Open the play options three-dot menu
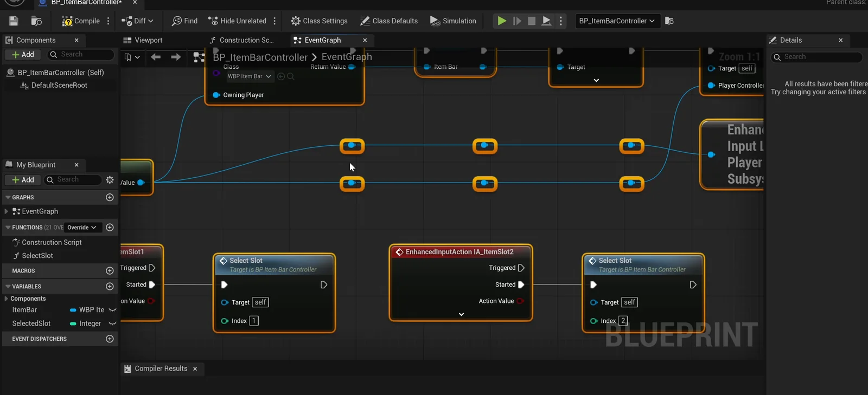The image size is (868, 395). pyautogui.click(x=561, y=21)
